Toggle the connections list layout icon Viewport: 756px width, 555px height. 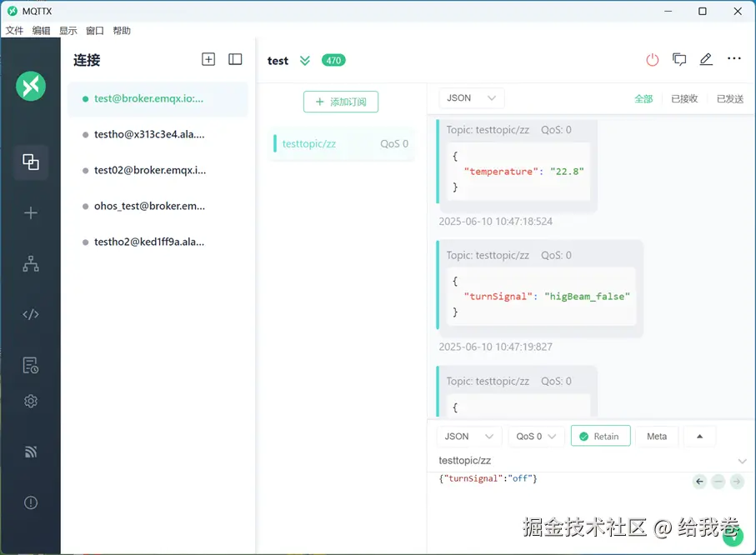[x=235, y=59]
